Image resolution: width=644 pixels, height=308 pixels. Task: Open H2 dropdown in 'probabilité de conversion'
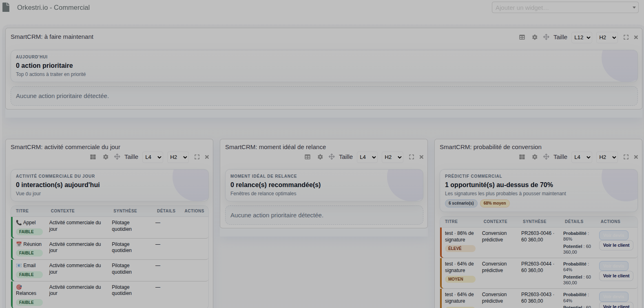coord(607,157)
